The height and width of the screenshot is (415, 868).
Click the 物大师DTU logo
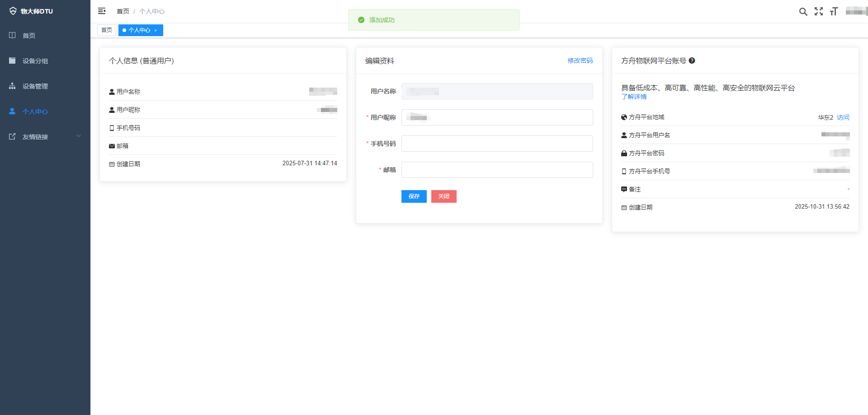pos(32,11)
